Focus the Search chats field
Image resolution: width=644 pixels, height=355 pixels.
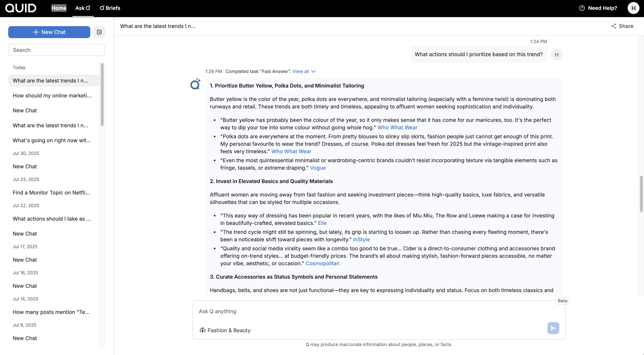pyautogui.click(x=56, y=50)
